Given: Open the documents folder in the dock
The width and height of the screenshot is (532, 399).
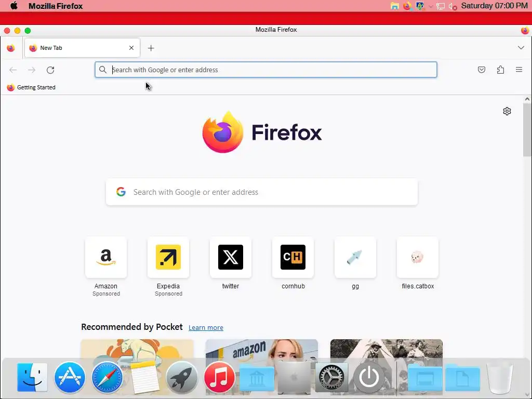Looking at the screenshot, I should click(462, 378).
